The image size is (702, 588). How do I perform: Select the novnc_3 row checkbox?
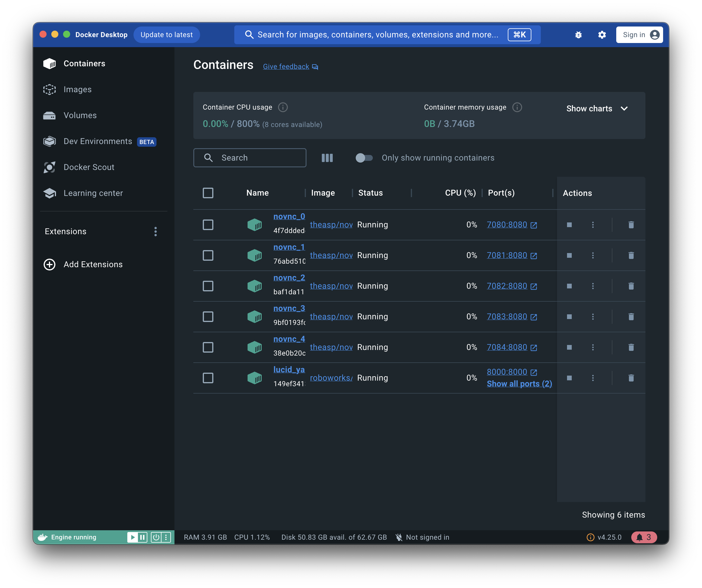[208, 317]
